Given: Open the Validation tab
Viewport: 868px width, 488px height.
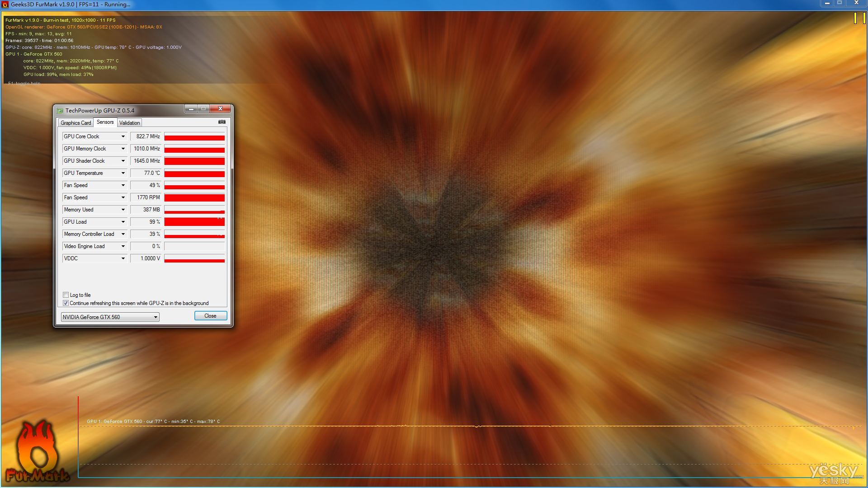Looking at the screenshot, I should [x=130, y=123].
